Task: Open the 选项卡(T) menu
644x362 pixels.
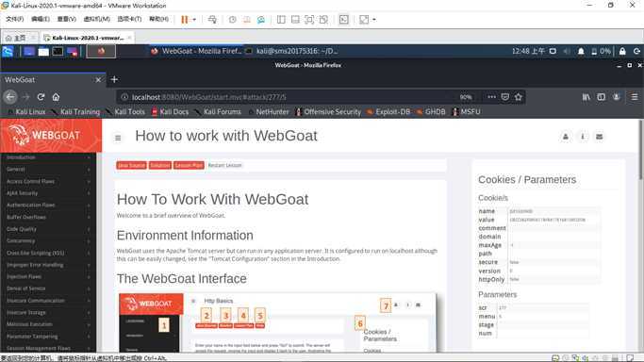Action: coord(129,19)
